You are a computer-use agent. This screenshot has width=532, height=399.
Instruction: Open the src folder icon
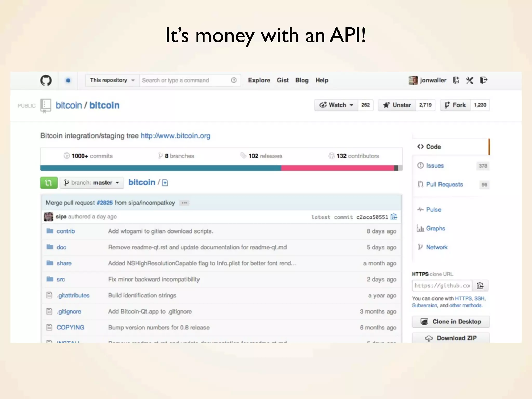click(50, 279)
